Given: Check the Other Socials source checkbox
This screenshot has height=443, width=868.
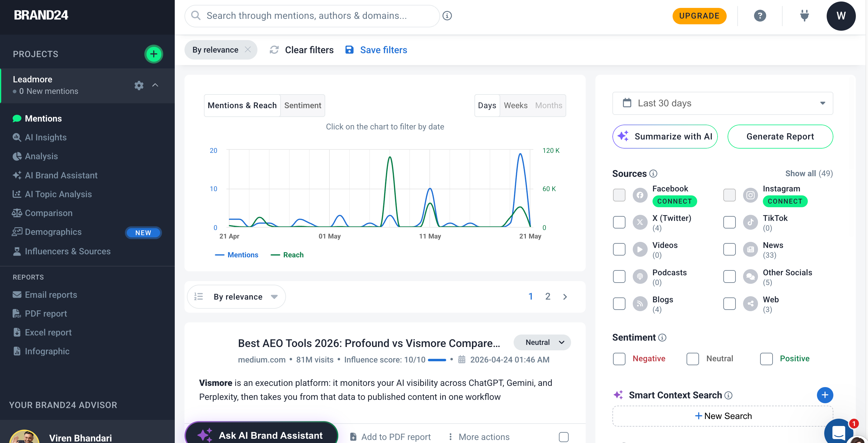Looking at the screenshot, I should [729, 276].
